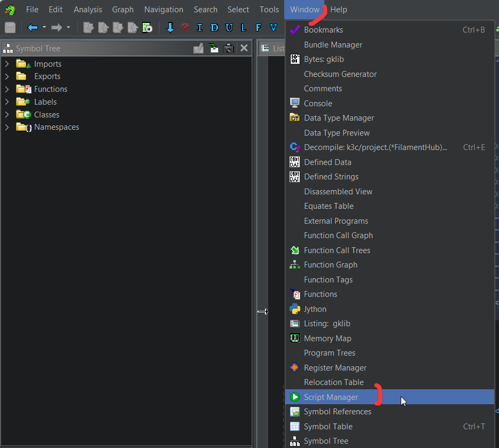Click the 'U' undefined toolbar icon
Viewport: 499px width, 448px height.
(x=229, y=28)
